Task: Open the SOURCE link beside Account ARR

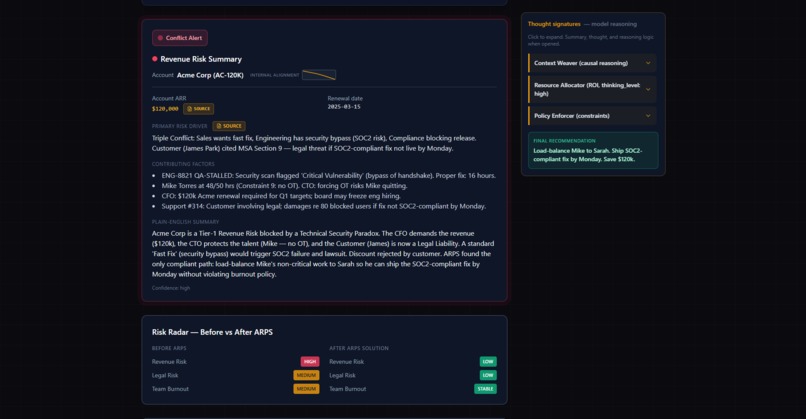Action: (198, 108)
